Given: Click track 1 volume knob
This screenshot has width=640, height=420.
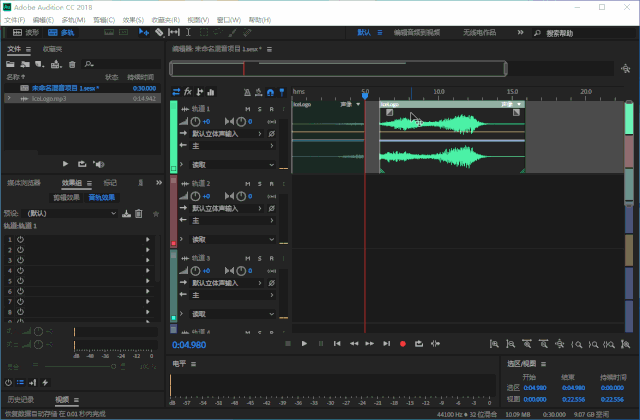Looking at the screenshot, I should coord(196,121).
